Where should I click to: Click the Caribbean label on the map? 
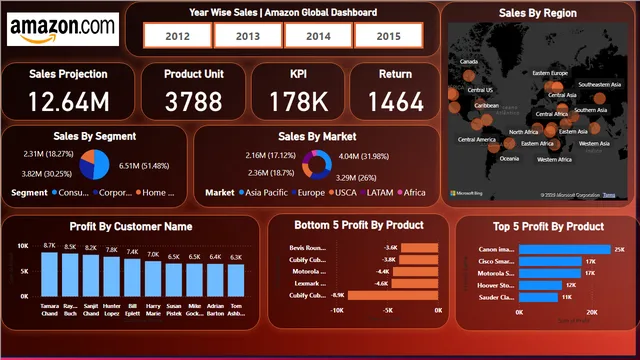click(487, 105)
